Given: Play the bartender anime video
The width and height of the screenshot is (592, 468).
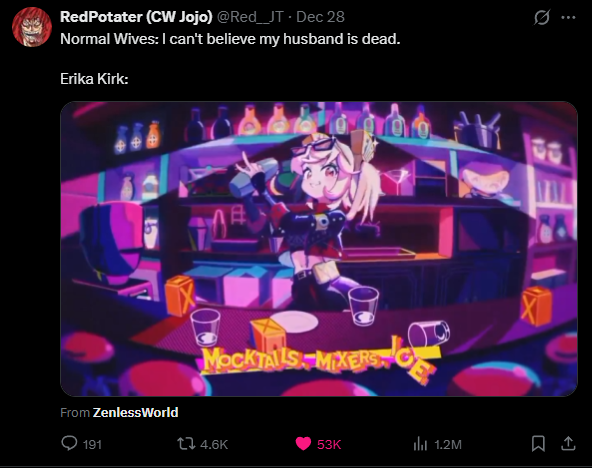Looking at the screenshot, I should click(x=319, y=249).
